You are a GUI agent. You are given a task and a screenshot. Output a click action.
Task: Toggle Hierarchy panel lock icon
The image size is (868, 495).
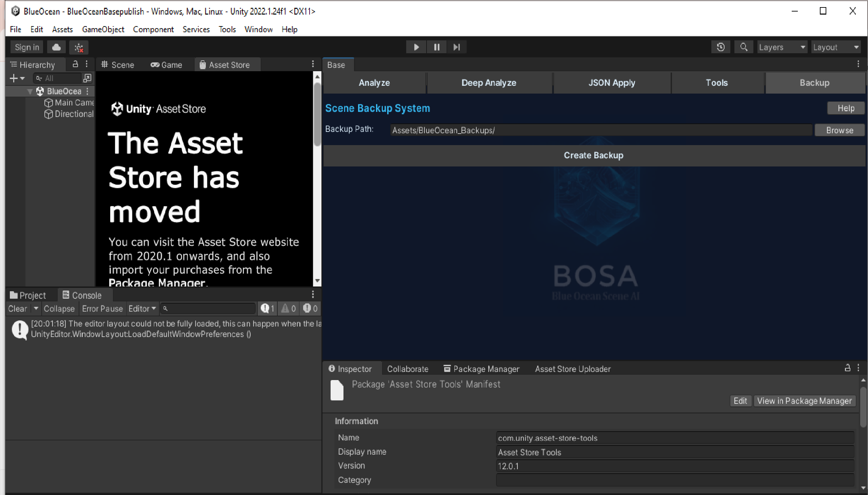tap(76, 64)
